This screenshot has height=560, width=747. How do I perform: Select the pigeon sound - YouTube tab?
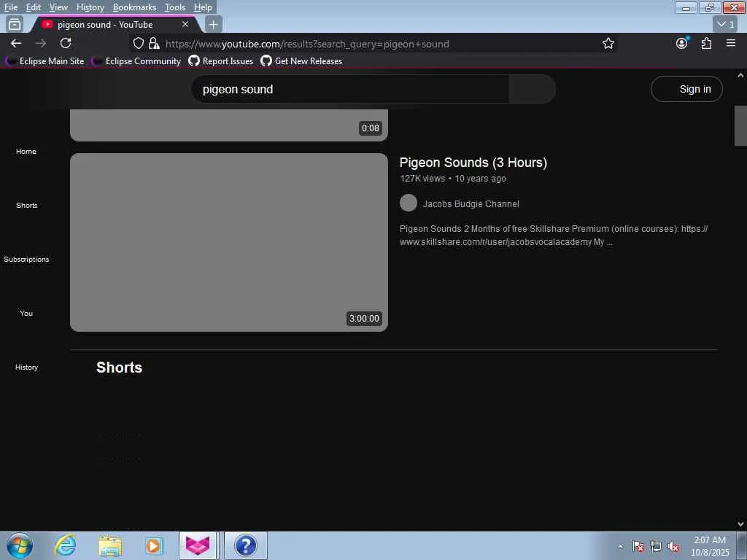tap(115, 24)
